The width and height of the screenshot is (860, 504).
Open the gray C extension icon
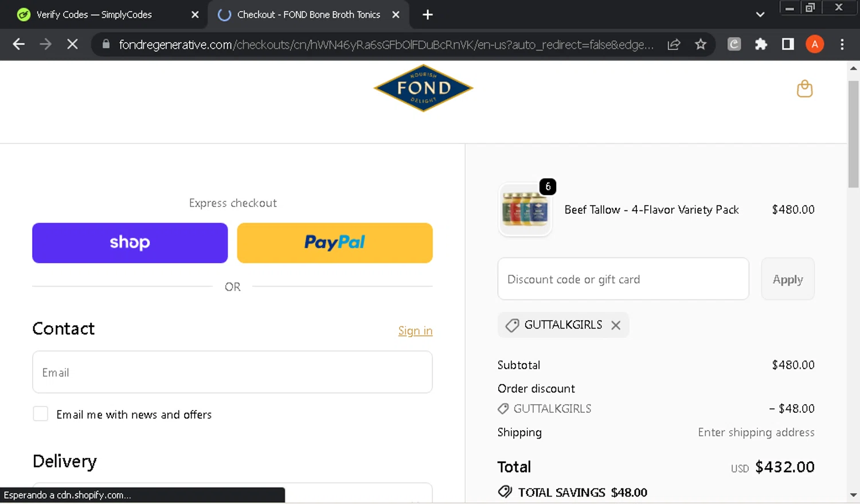pyautogui.click(x=734, y=44)
